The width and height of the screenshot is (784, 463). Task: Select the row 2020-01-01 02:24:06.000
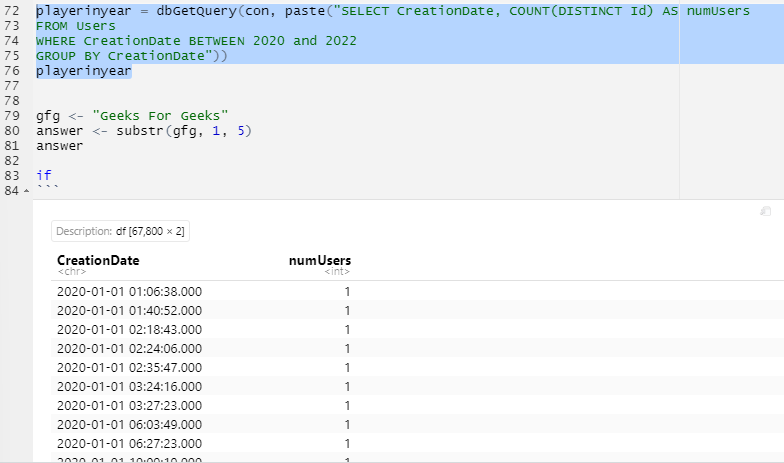(418, 348)
